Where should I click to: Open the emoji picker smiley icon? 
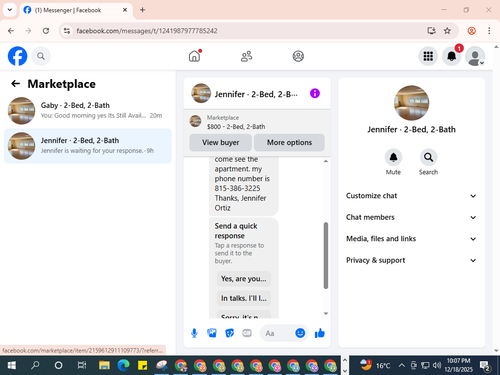pyautogui.click(x=300, y=333)
